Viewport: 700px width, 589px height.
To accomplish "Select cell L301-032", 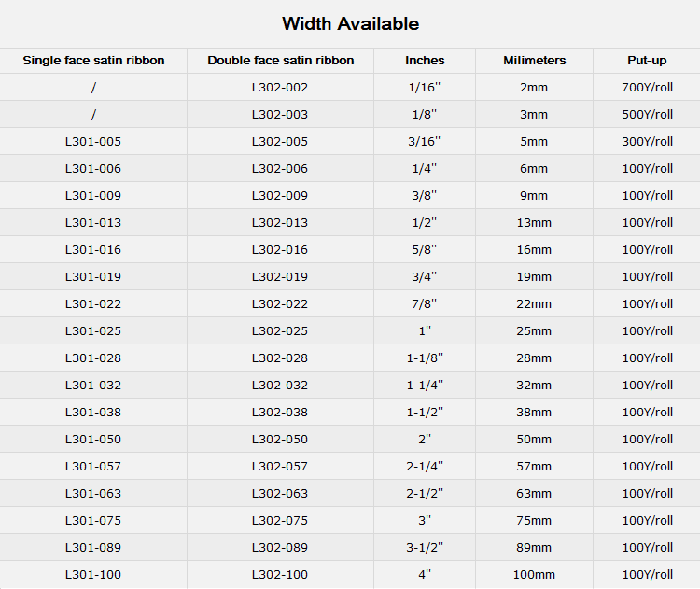I will tap(93, 385).
